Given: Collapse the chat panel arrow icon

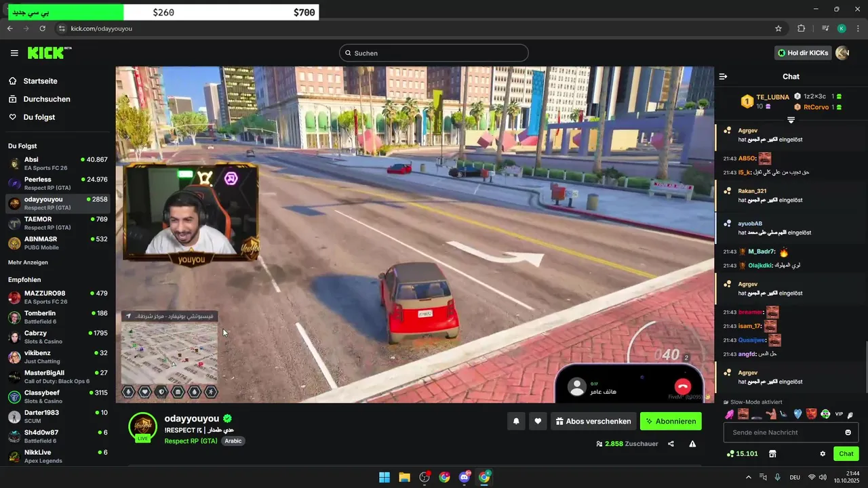Looking at the screenshot, I should tap(723, 77).
